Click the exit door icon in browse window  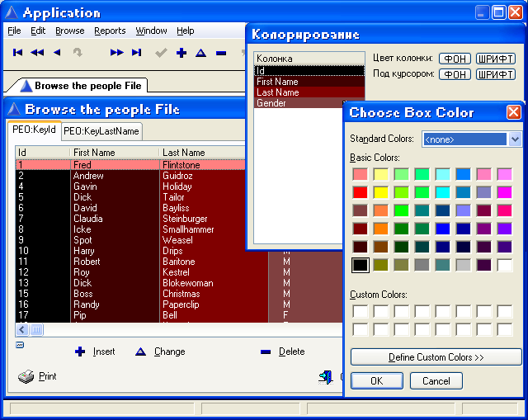tap(325, 377)
